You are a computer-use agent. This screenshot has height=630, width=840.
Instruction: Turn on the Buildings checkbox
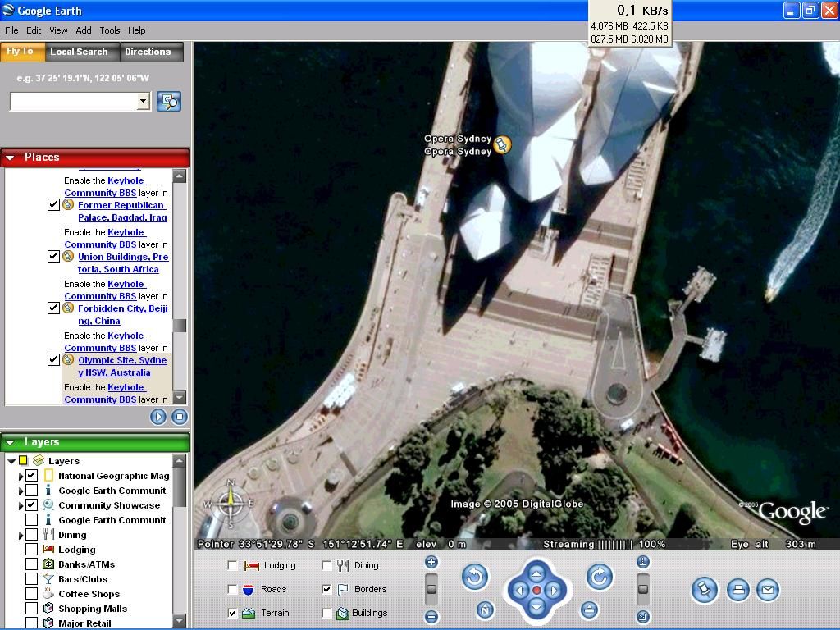point(326,613)
